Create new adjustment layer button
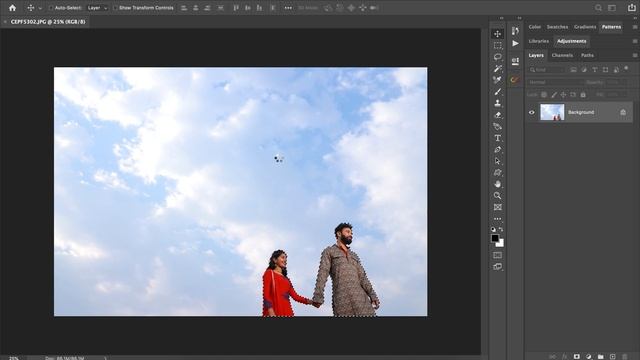 pos(589,356)
